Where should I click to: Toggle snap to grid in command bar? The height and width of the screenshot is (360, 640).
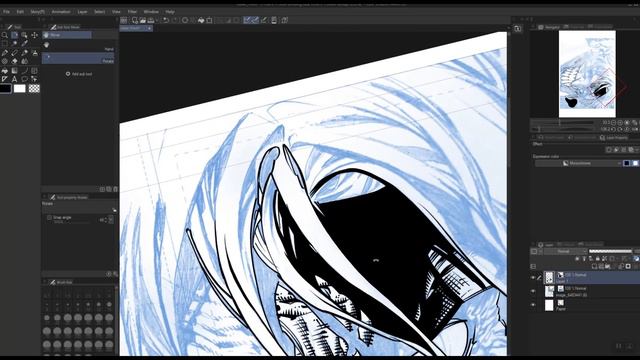click(264, 20)
